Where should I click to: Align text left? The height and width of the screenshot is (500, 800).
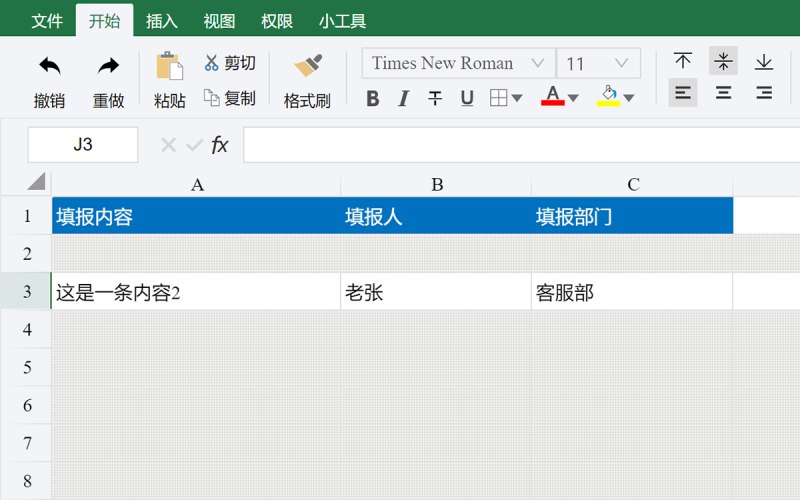click(683, 93)
